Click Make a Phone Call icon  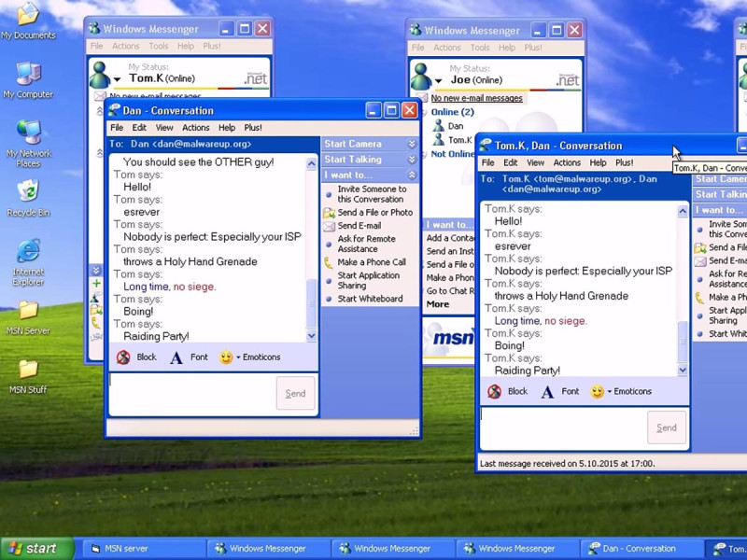click(329, 262)
